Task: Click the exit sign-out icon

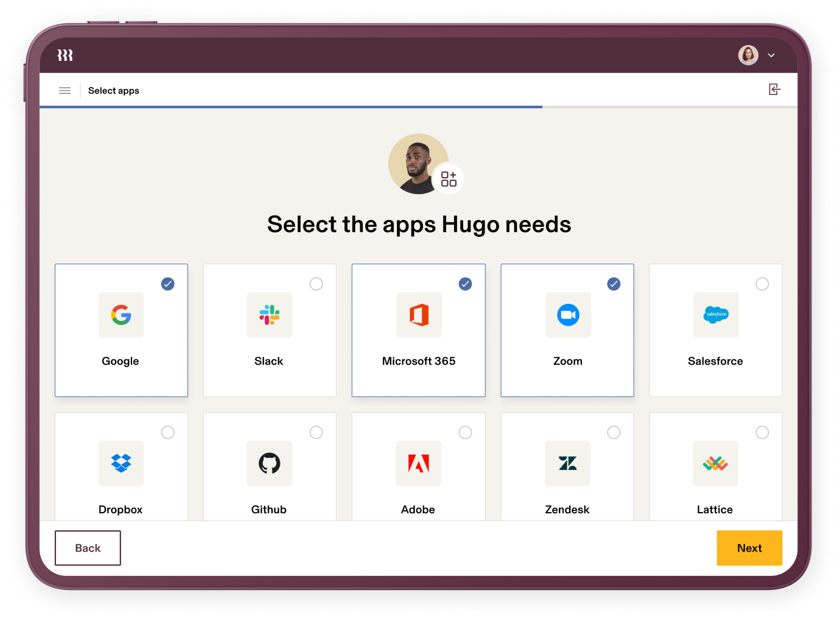Action: point(774,90)
